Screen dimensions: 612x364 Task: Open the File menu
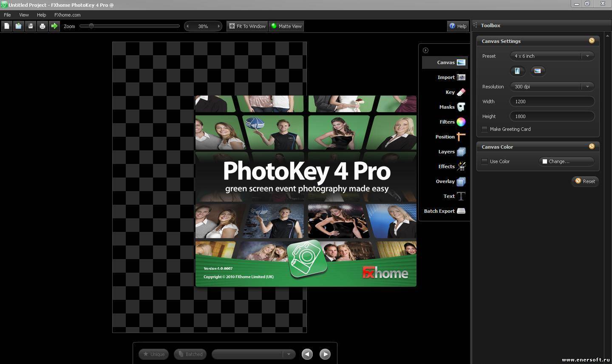(x=7, y=15)
